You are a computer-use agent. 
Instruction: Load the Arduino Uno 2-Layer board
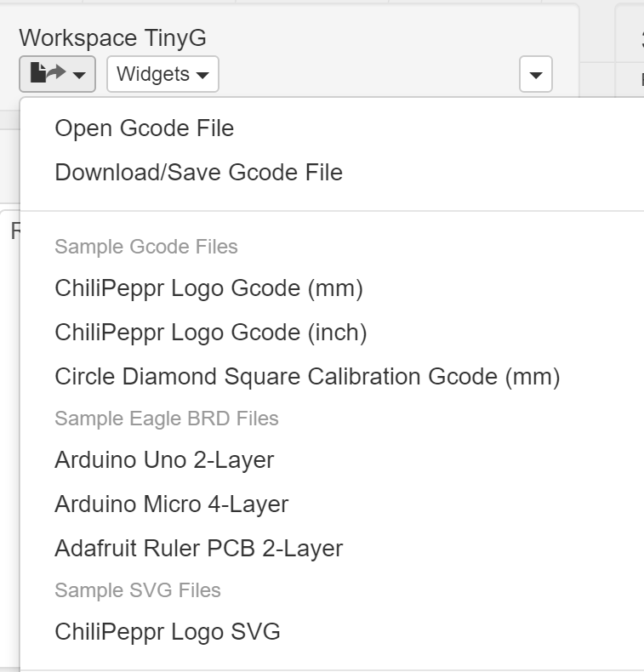pyautogui.click(x=164, y=461)
